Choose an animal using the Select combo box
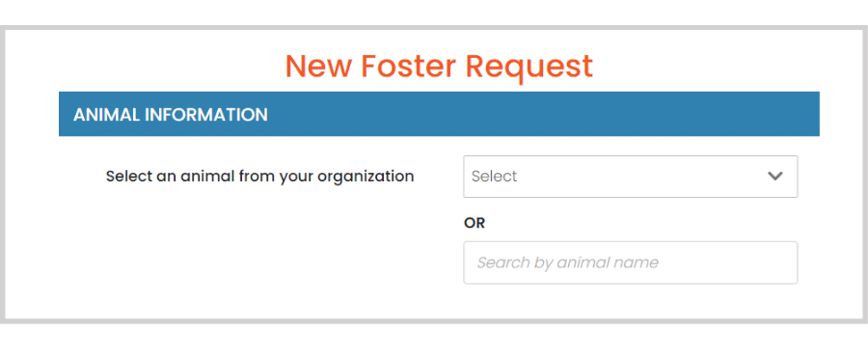 [x=631, y=177]
